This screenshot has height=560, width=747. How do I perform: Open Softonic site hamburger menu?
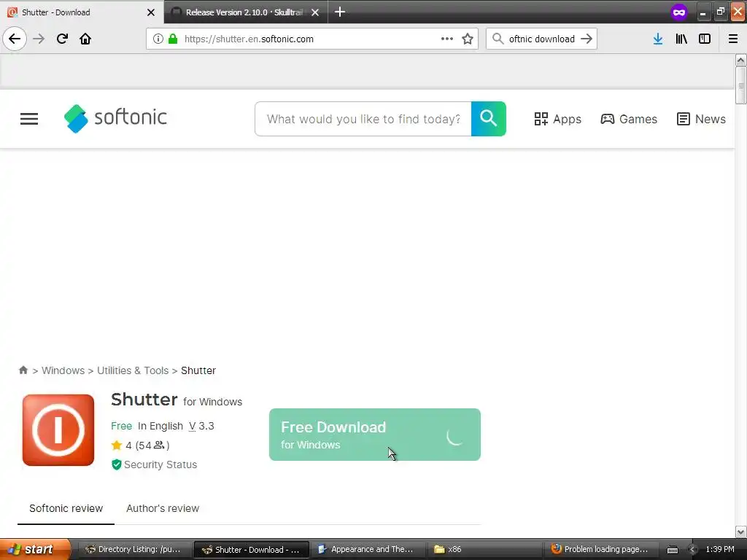(x=29, y=119)
